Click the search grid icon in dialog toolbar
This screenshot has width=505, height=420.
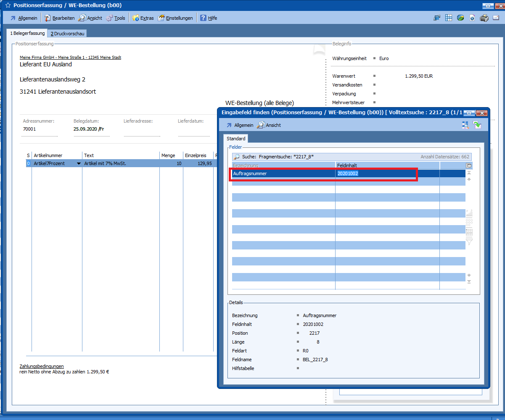(465, 125)
